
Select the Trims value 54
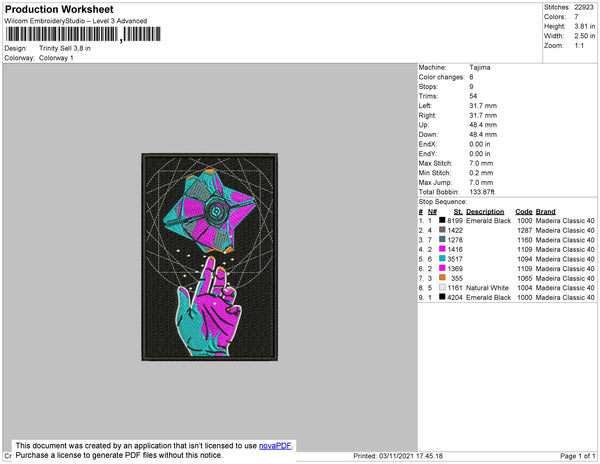[473, 96]
